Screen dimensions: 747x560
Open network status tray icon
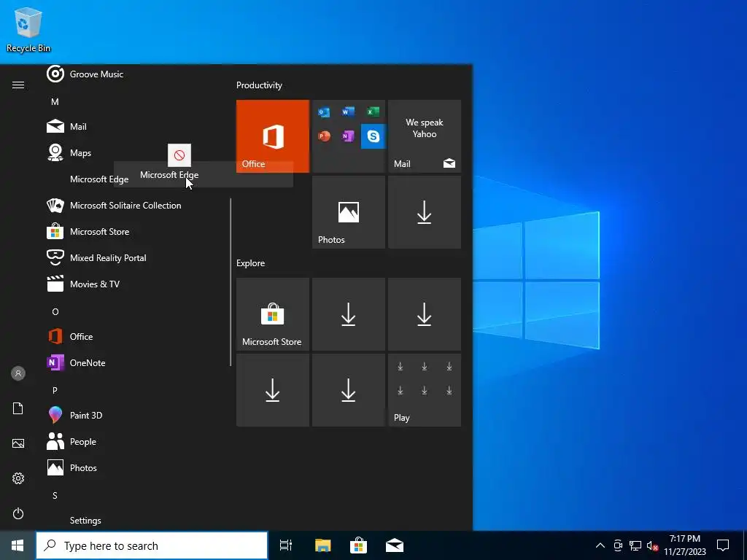[x=635, y=545]
